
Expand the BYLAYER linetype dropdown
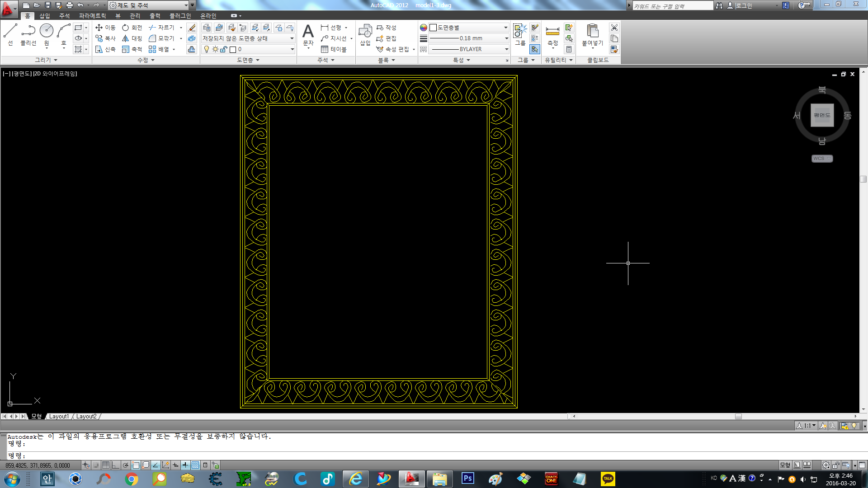(x=506, y=49)
